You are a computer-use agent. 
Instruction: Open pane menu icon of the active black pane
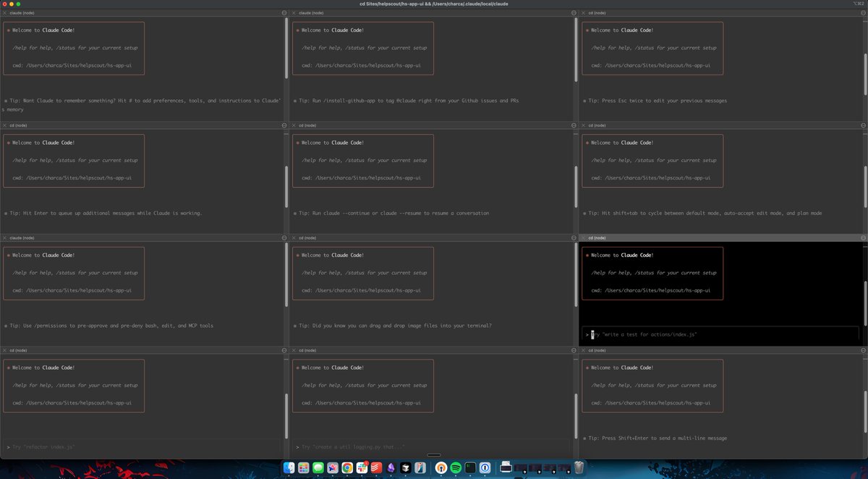click(x=863, y=237)
